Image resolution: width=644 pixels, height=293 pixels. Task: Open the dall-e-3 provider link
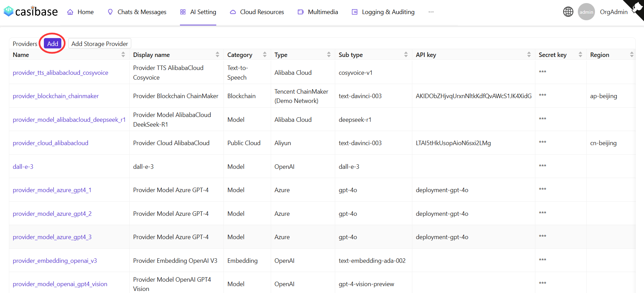click(x=23, y=167)
